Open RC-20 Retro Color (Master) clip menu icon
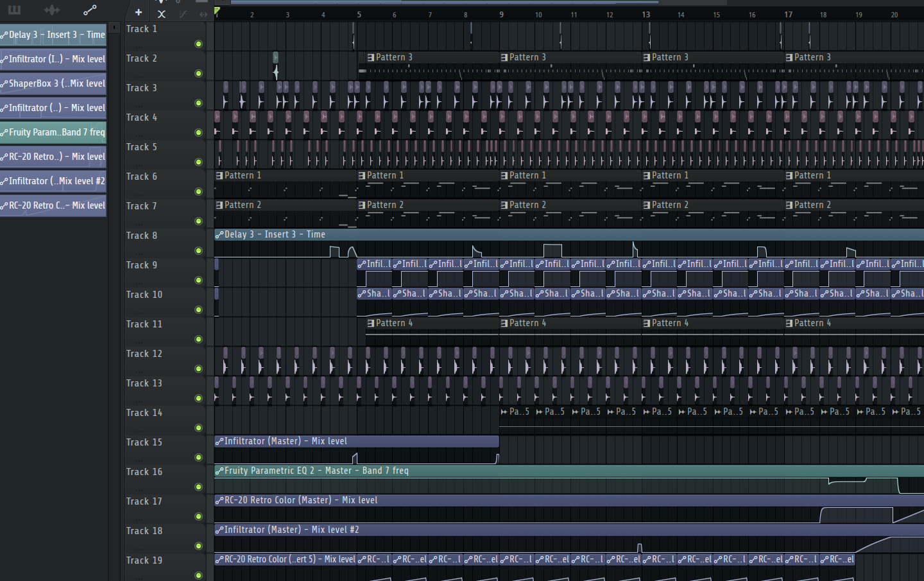924x581 pixels. point(219,501)
